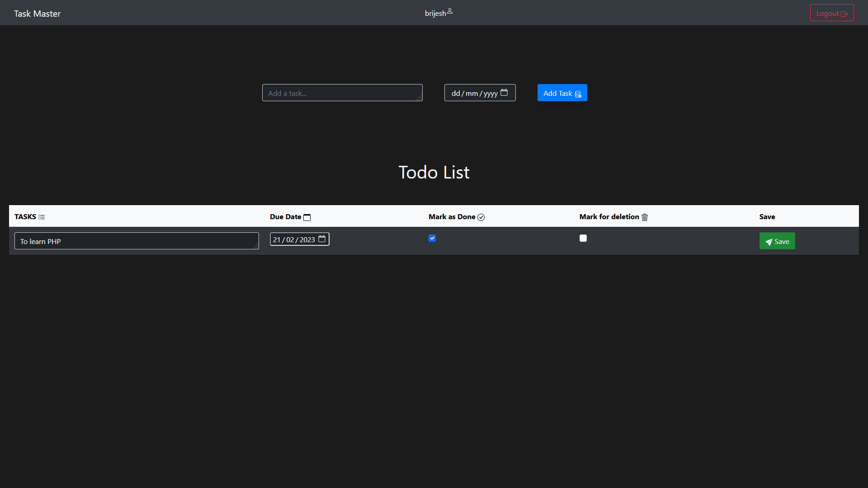
Task: Check Mark for deletion for To learn PHP
Action: click(583, 238)
